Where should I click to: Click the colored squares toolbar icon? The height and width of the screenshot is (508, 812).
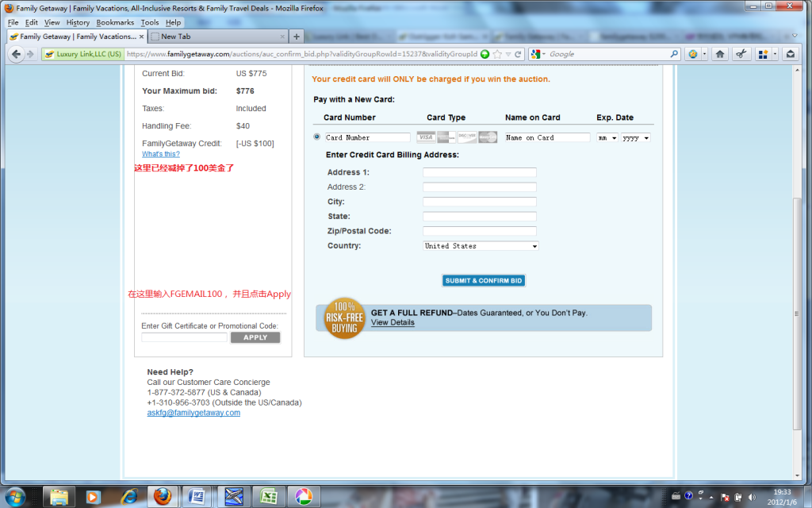click(762, 54)
